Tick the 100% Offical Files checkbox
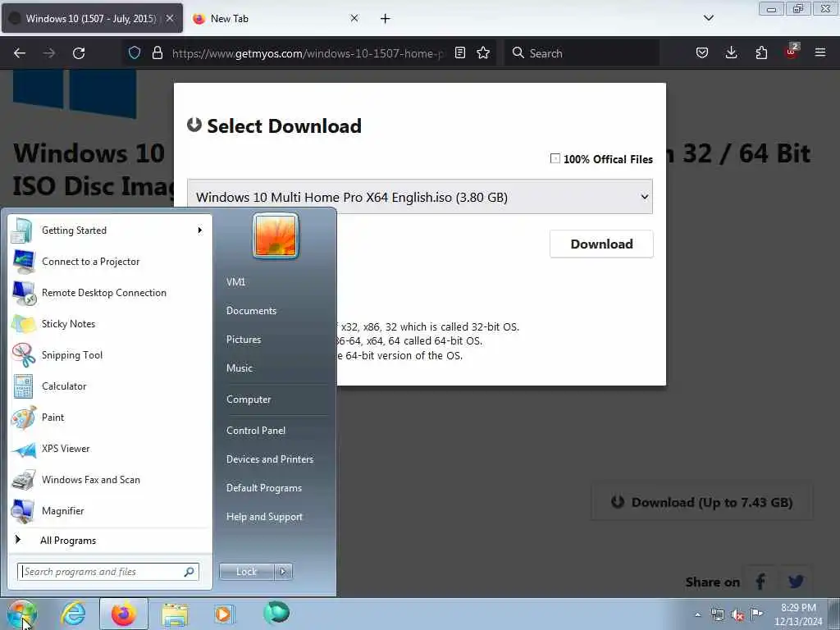This screenshot has height=630, width=840. click(x=555, y=158)
